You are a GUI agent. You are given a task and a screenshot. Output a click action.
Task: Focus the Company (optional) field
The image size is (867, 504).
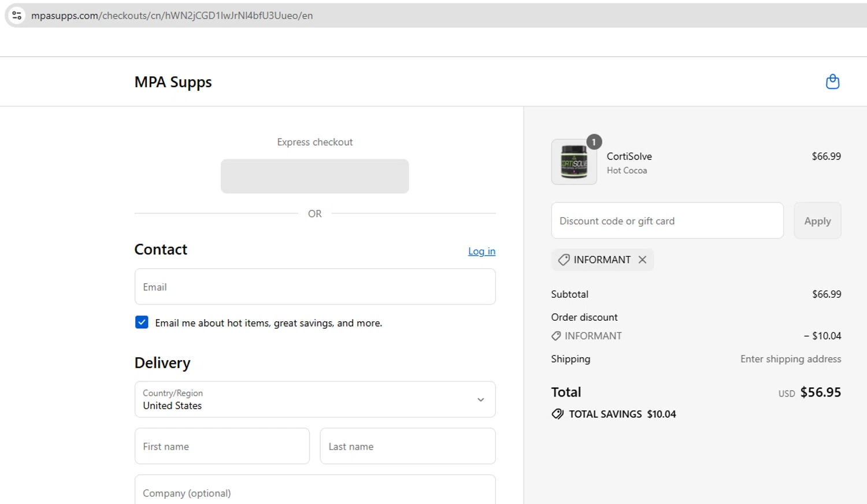coord(315,490)
